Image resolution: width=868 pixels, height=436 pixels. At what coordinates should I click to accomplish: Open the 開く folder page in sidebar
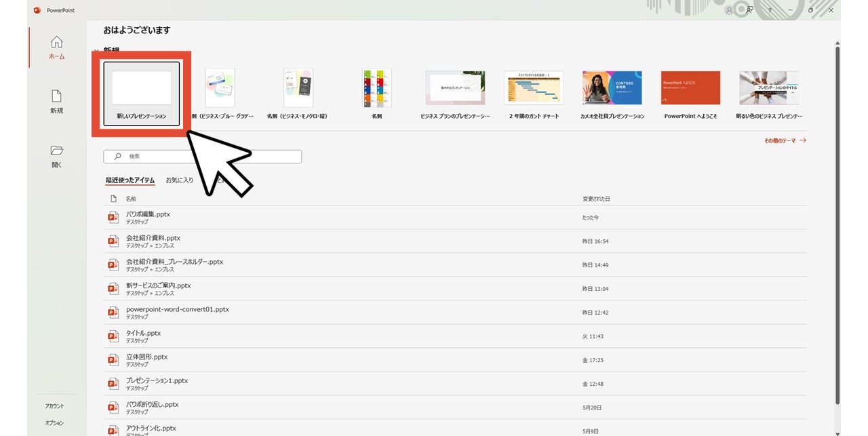[x=57, y=156]
